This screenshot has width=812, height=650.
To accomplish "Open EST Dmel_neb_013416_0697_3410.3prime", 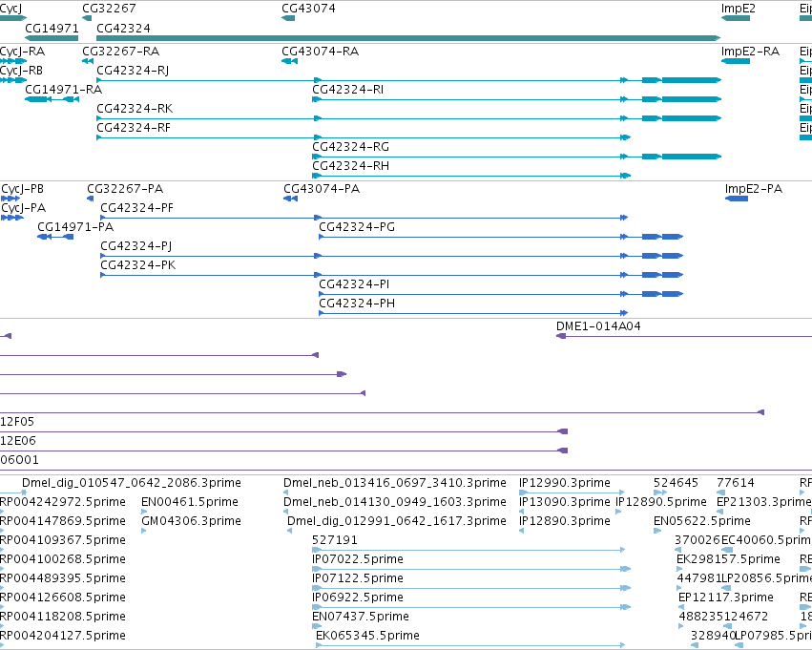I will tap(395, 483).
